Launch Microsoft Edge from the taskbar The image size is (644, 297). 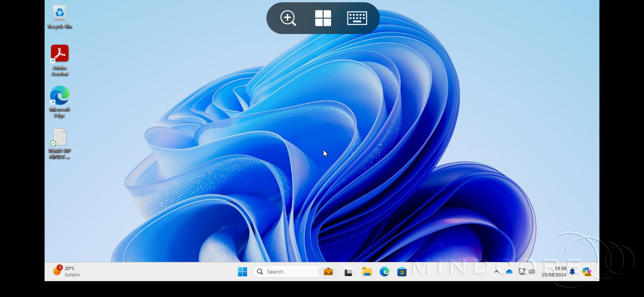[x=384, y=272]
